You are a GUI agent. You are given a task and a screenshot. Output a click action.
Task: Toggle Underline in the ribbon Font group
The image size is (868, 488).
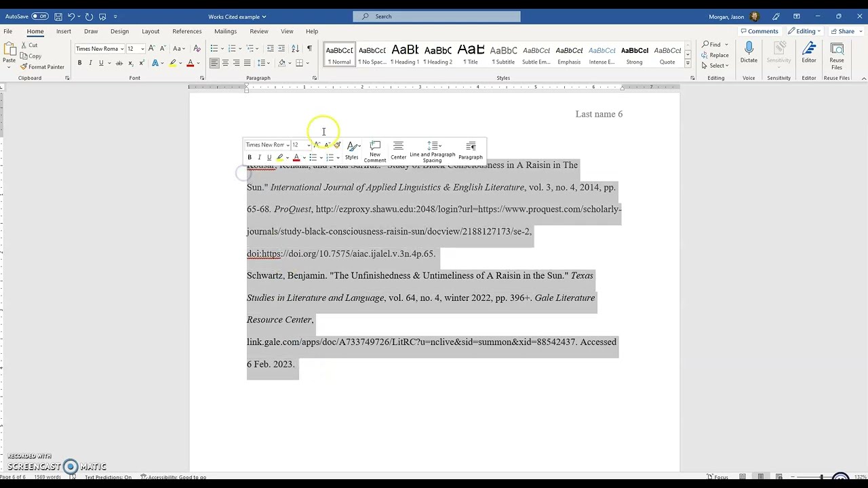pos(101,63)
